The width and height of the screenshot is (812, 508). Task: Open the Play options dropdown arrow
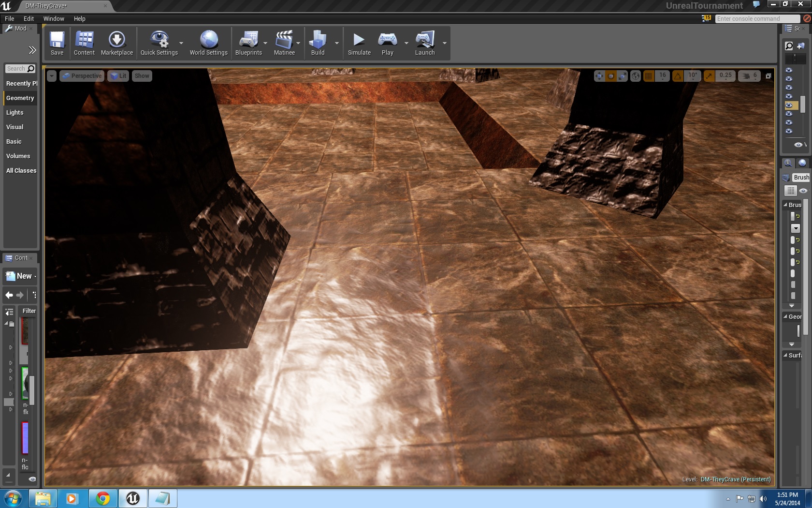click(406, 43)
